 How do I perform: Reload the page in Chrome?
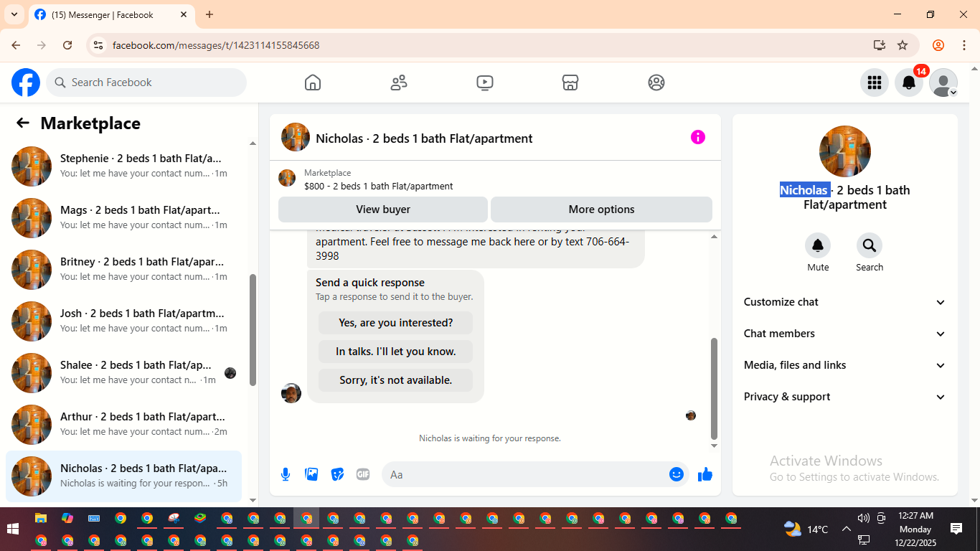(67, 45)
